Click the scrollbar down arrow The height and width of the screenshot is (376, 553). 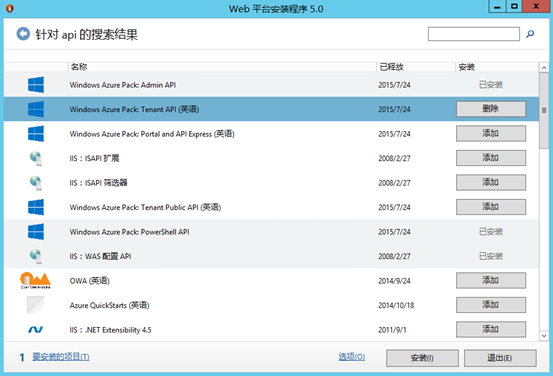[x=544, y=335]
